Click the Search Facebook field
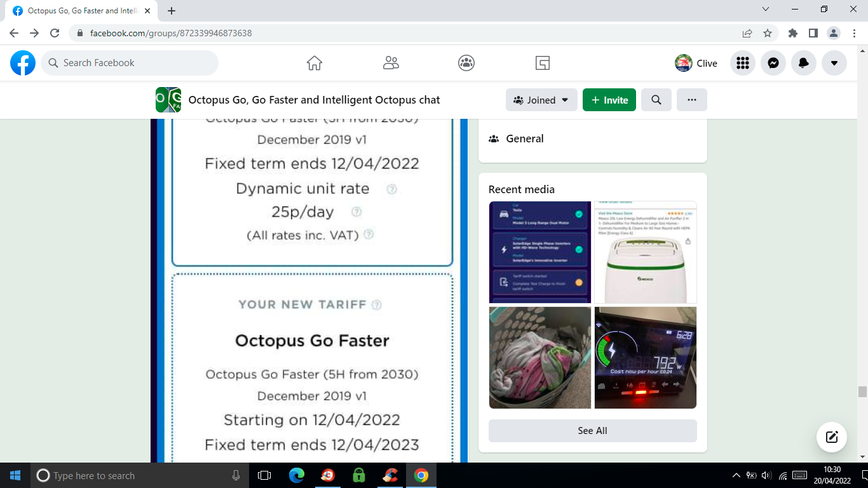Viewport: 868px width, 488px height. click(x=130, y=63)
